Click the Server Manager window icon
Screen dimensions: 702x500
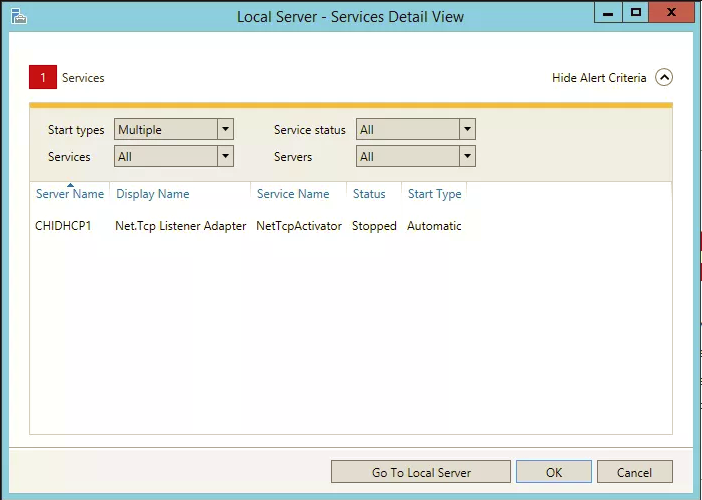(19, 16)
